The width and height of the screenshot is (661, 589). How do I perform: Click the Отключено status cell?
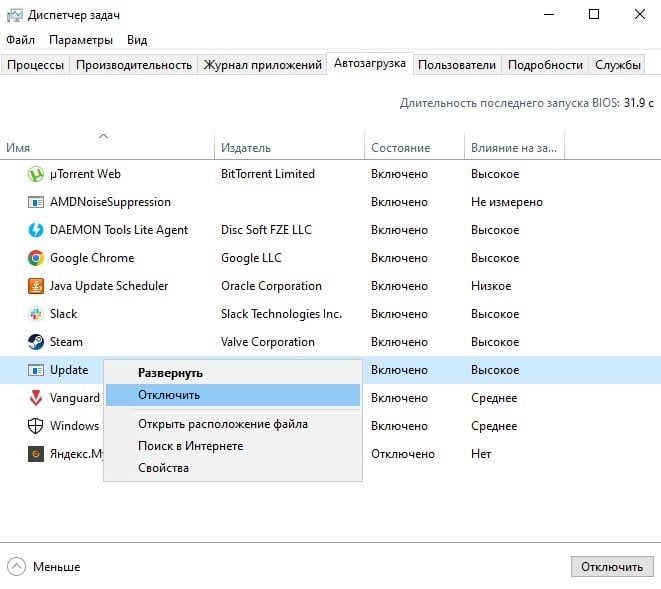pos(403,454)
